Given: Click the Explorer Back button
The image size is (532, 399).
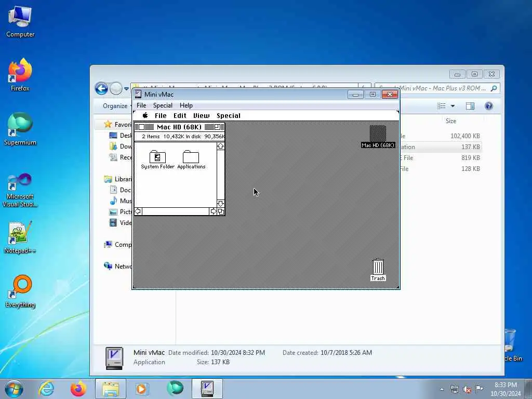Looking at the screenshot, I should 101,88.
